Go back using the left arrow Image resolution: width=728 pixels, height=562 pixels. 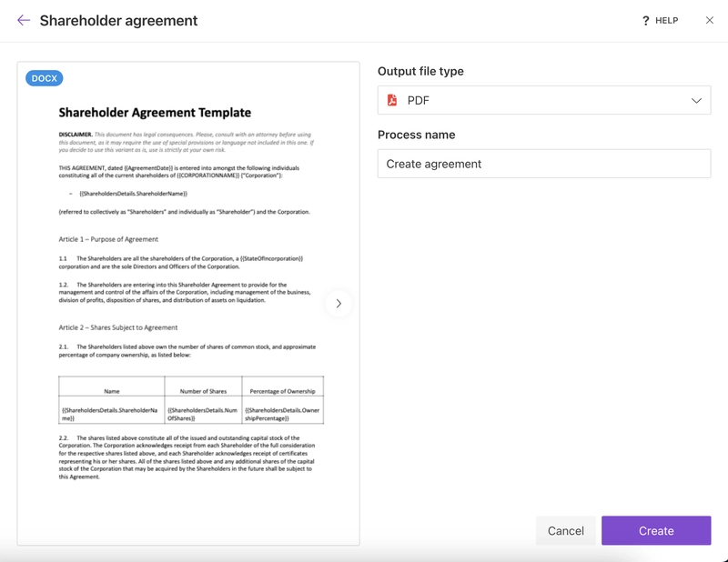click(x=24, y=20)
